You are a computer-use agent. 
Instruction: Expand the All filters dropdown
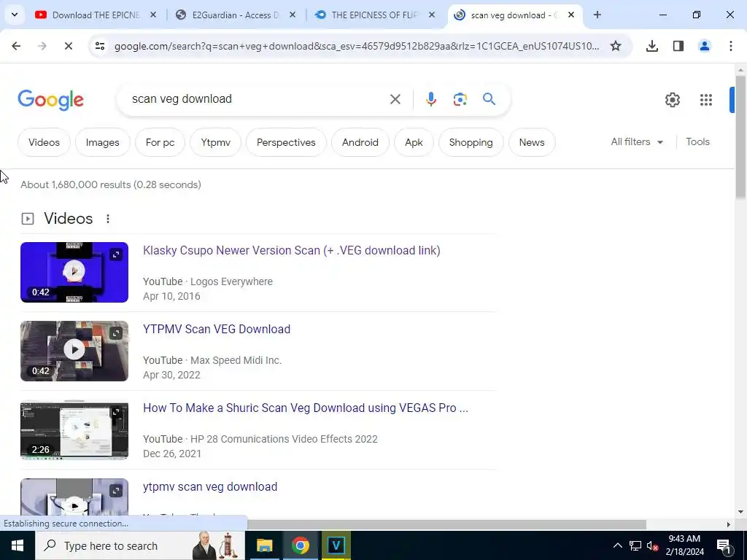coord(637,142)
